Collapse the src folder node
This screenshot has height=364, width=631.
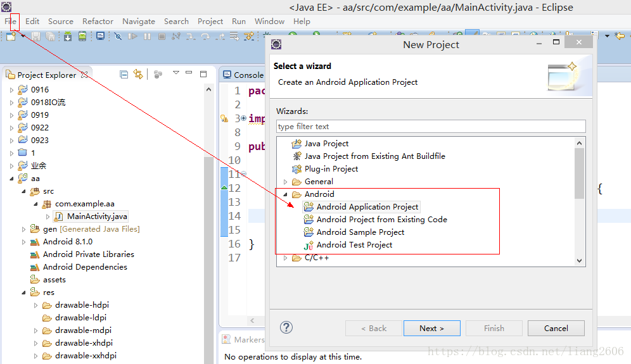pyautogui.click(x=23, y=191)
